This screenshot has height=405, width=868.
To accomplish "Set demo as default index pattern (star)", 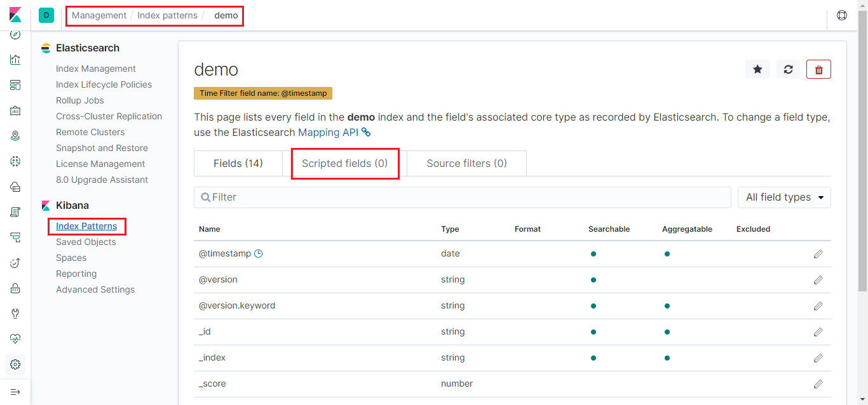I will pyautogui.click(x=757, y=70).
